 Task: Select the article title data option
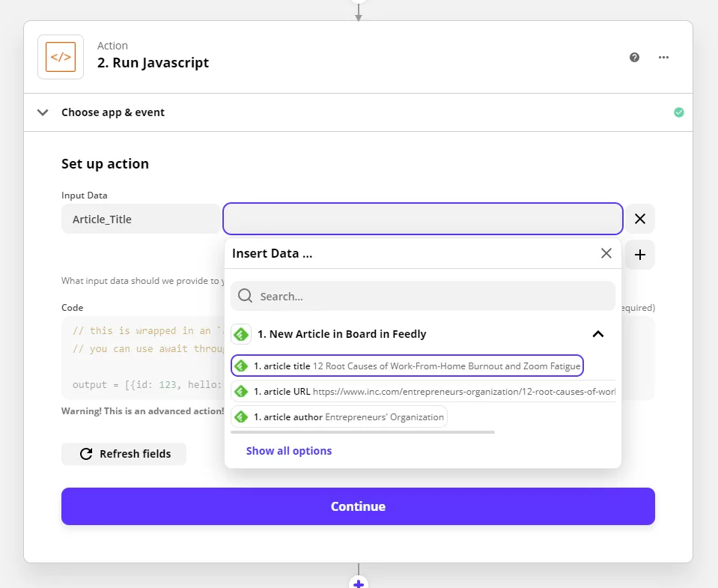(407, 366)
